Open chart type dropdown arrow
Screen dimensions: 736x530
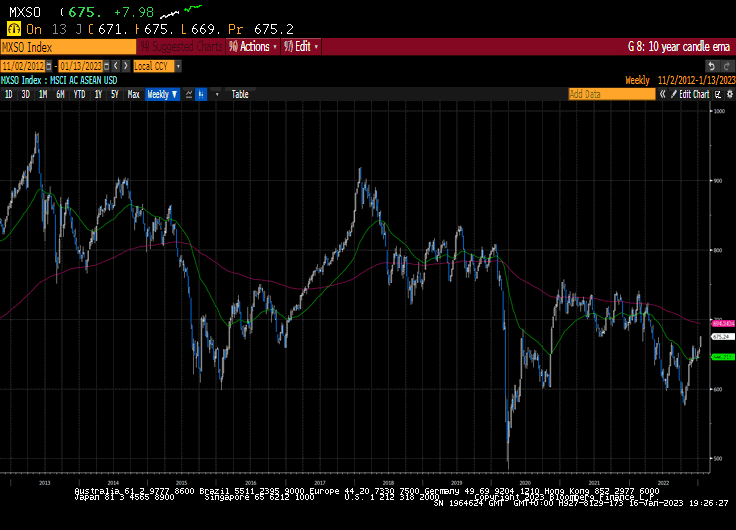pyautogui.click(x=217, y=94)
